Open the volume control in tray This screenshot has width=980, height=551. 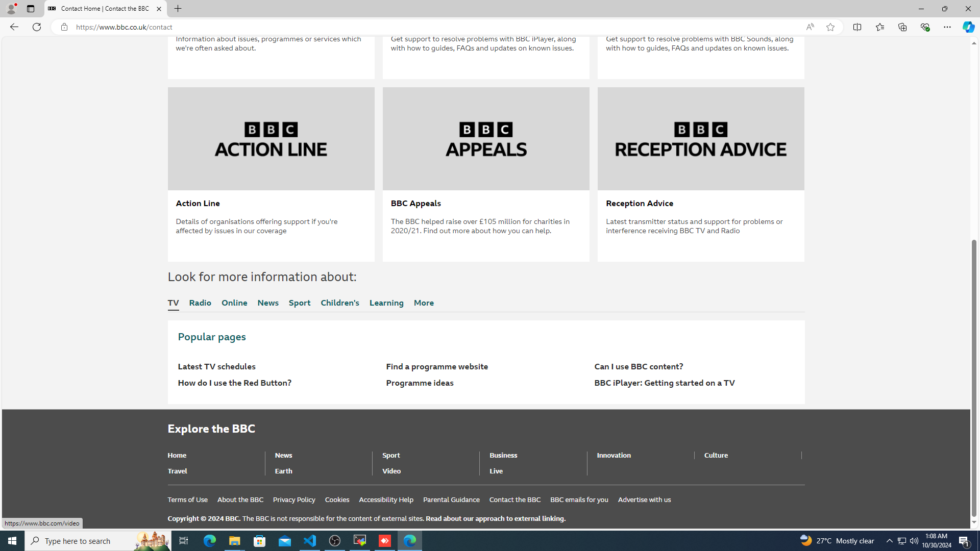click(x=914, y=541)
